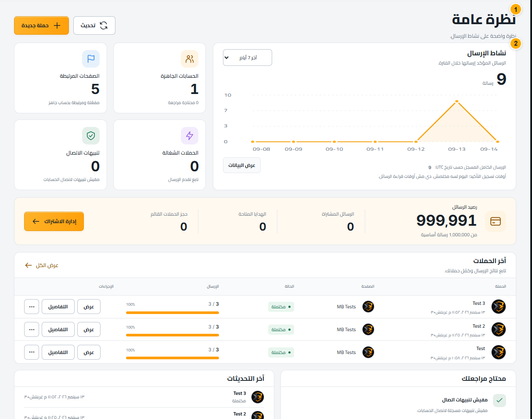Click the Test 2 campaign avatar in آخر الحملات
Image resolution: width=532 pixels, height=419 pixels.
pos(499,329)
